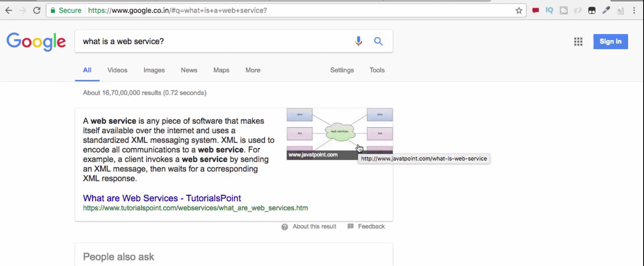Viewport: 644px width, 266px height.
Task: Click the blue magnifier search button
Action: pyautogui.click(x=378, y=41)
